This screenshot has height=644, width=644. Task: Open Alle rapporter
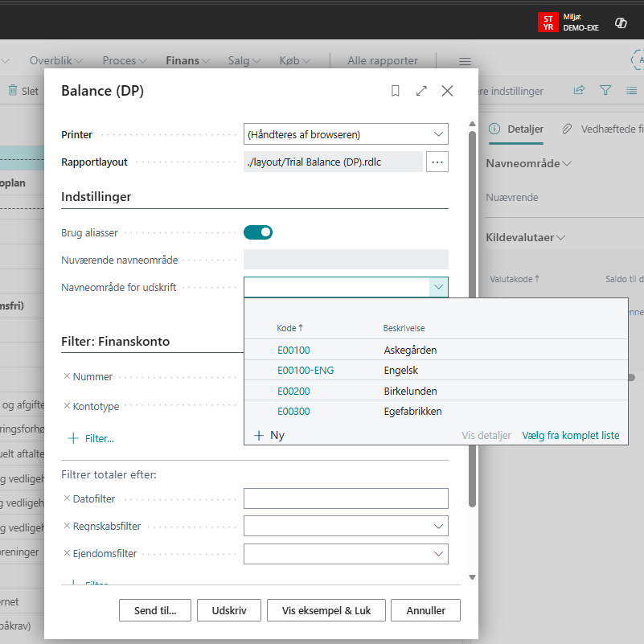[x=383, y=61]
